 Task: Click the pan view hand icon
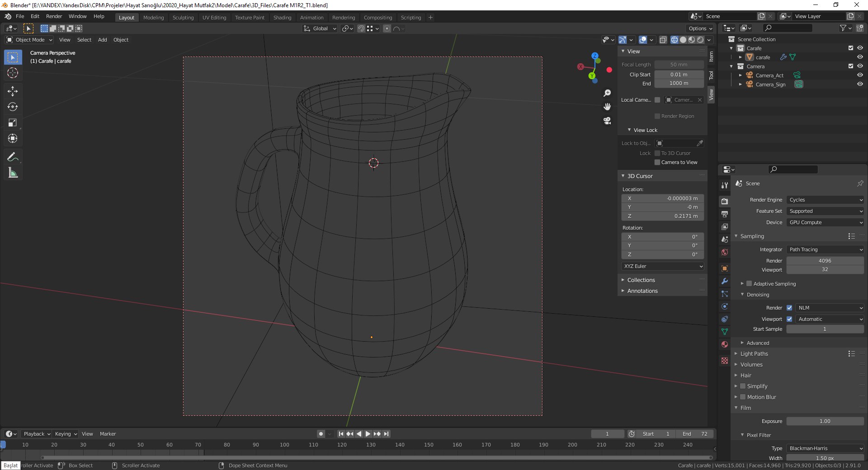click(607, 107)
